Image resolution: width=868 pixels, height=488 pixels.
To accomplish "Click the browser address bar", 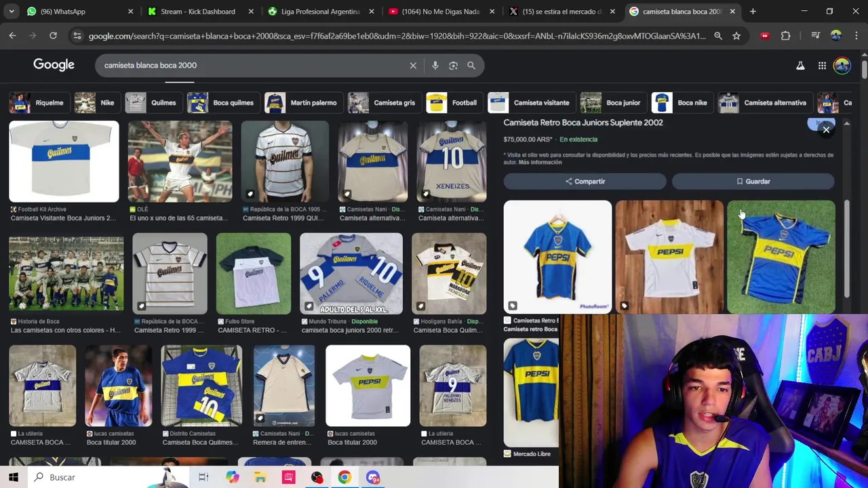I will point(397,36).
